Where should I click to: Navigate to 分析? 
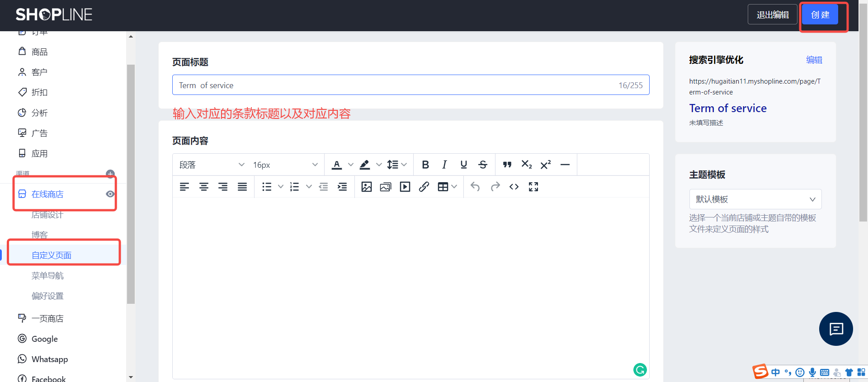39,113
